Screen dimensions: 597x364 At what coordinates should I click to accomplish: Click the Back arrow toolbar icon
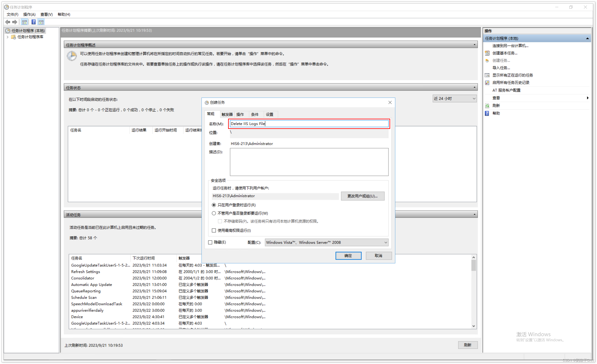click(8, 22)
